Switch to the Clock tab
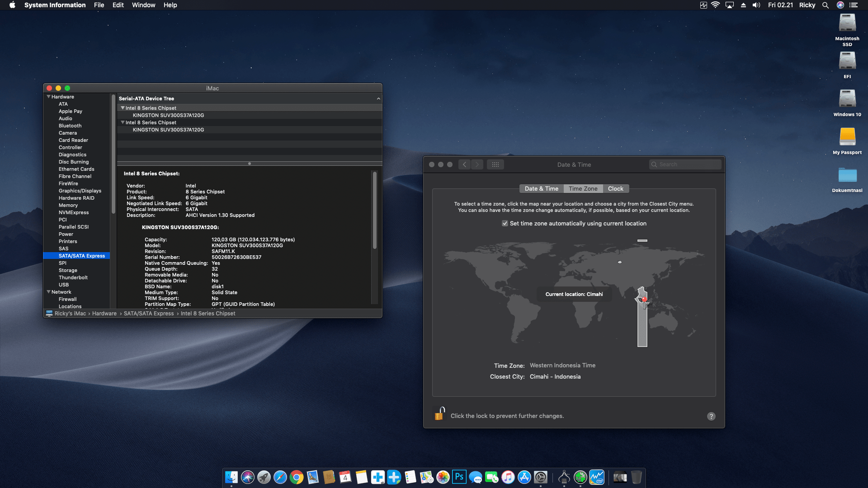 pyautogui.click(x=615, y=189)
